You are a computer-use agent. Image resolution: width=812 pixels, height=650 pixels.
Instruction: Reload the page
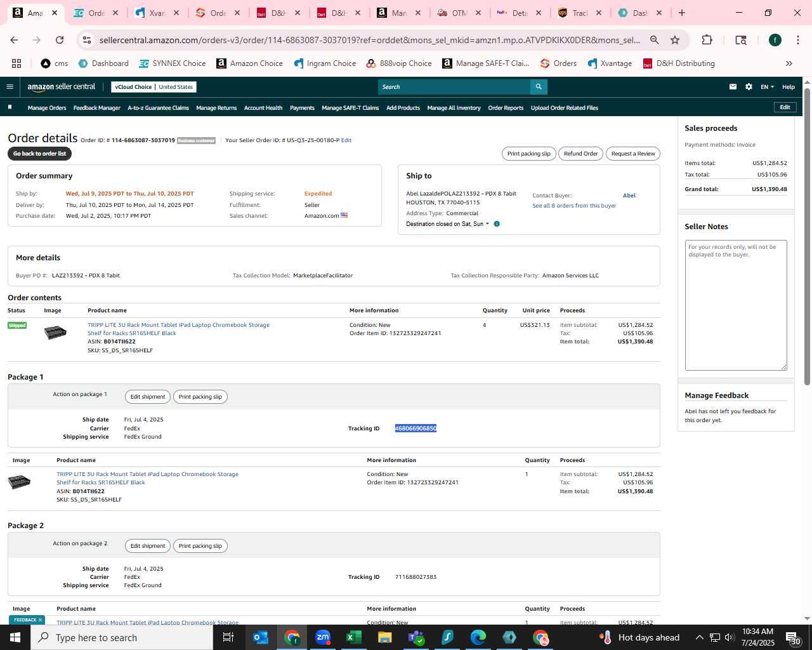click(x=60, y=40)
